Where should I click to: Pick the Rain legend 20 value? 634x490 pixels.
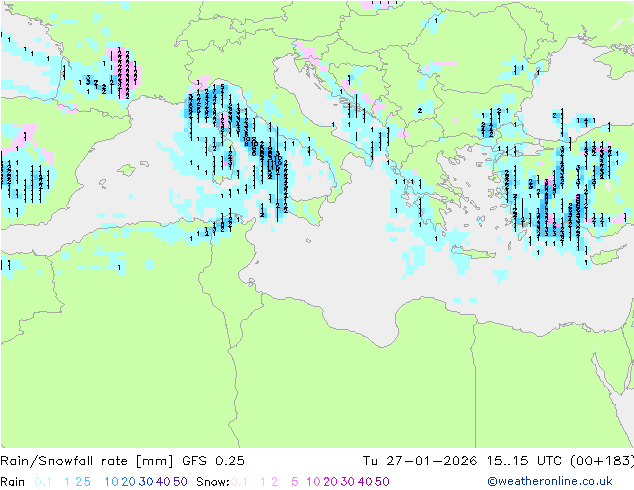point(129,482)
